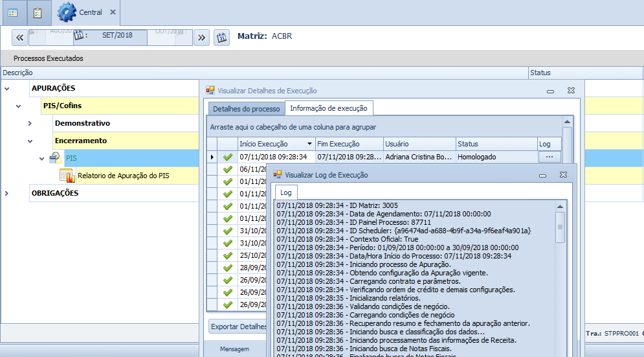Click the grid view icon in top-left toolbar
The image size is (644, 357).
[13, 12]
